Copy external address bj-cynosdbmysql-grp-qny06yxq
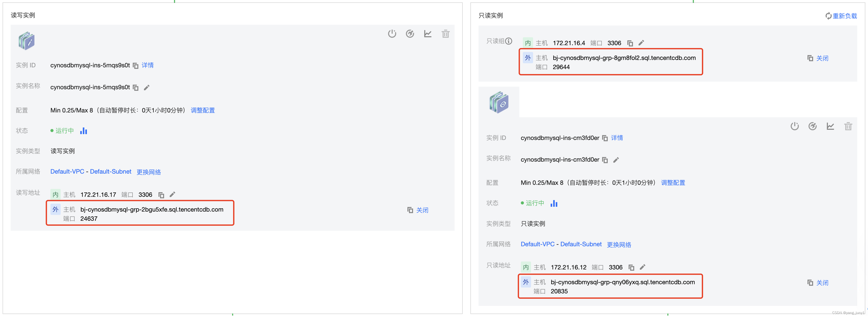Screen dimensions: 868x317 [810, 283]
